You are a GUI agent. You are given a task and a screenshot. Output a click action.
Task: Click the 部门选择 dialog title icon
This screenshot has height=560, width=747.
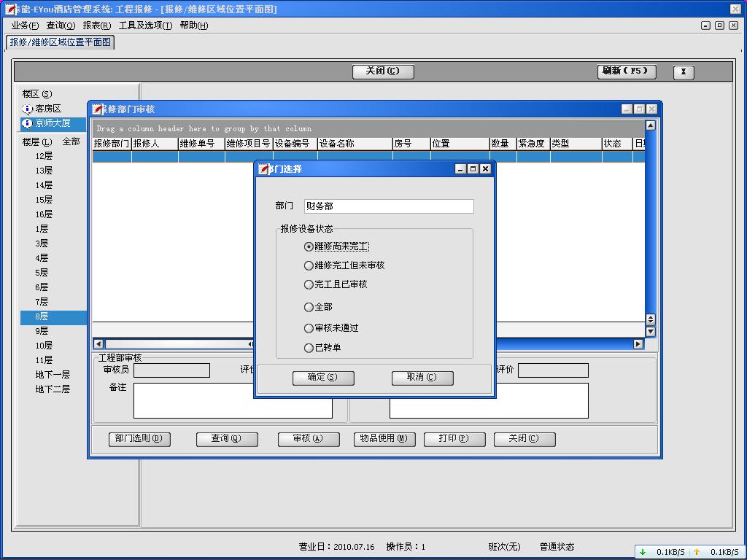click(263, 169)
